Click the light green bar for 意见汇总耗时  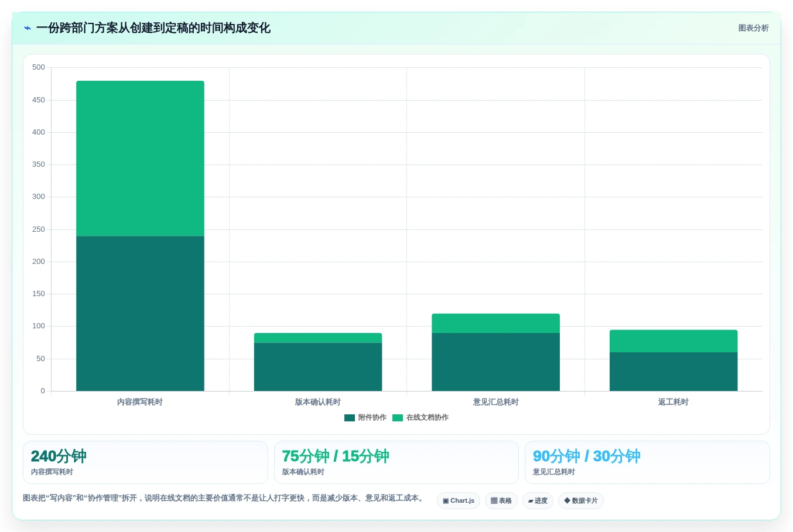point(496,324)
